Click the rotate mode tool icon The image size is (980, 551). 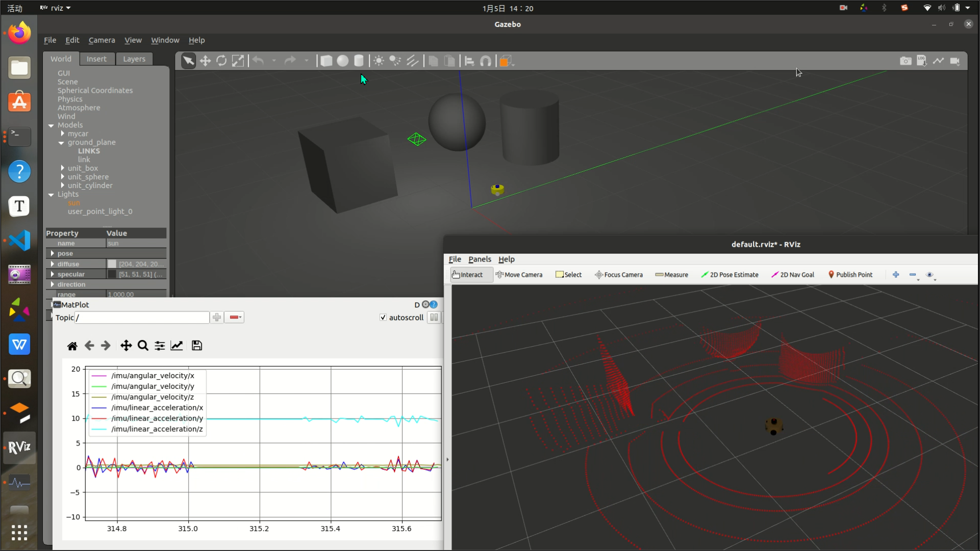(221, 61)
